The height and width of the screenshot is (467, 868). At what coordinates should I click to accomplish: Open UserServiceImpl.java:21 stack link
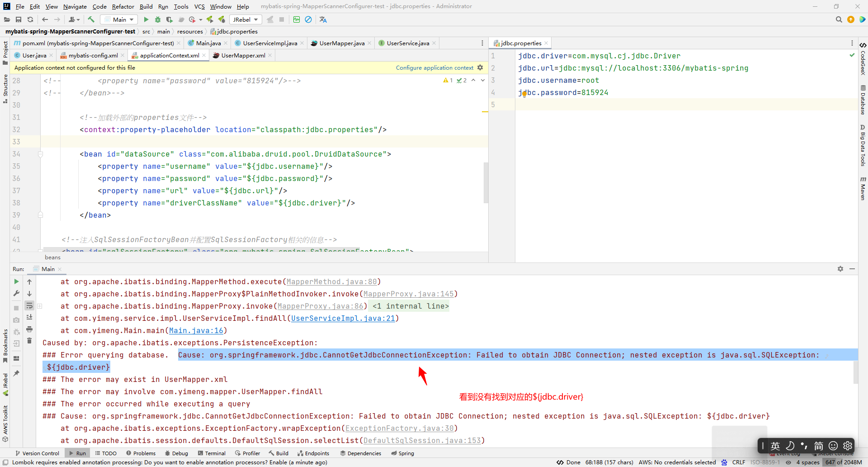pyautogui.click(x=343, y=318)
